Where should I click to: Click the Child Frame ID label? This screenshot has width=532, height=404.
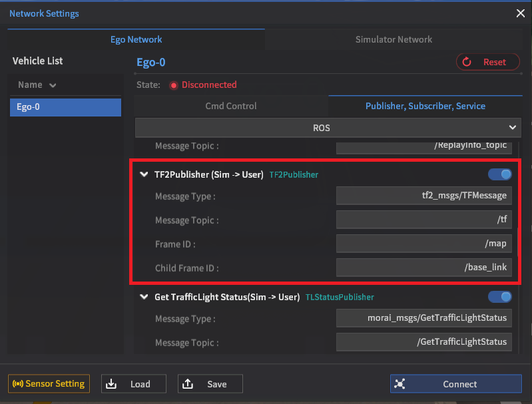[x=187, y=268]
